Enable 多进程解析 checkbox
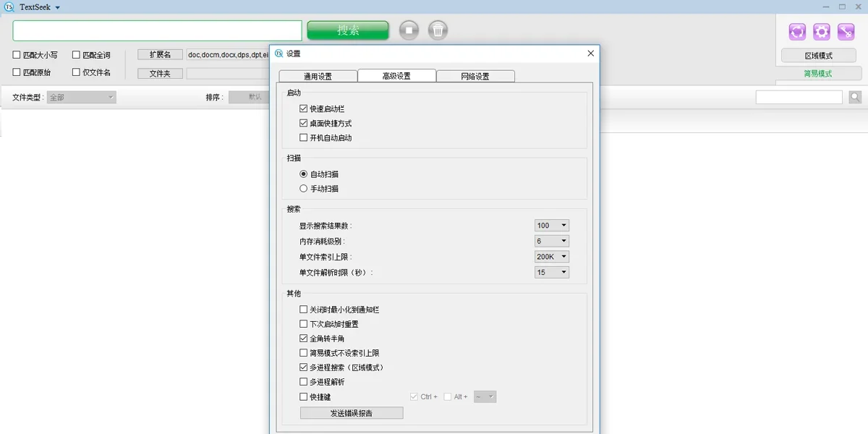 304,382
